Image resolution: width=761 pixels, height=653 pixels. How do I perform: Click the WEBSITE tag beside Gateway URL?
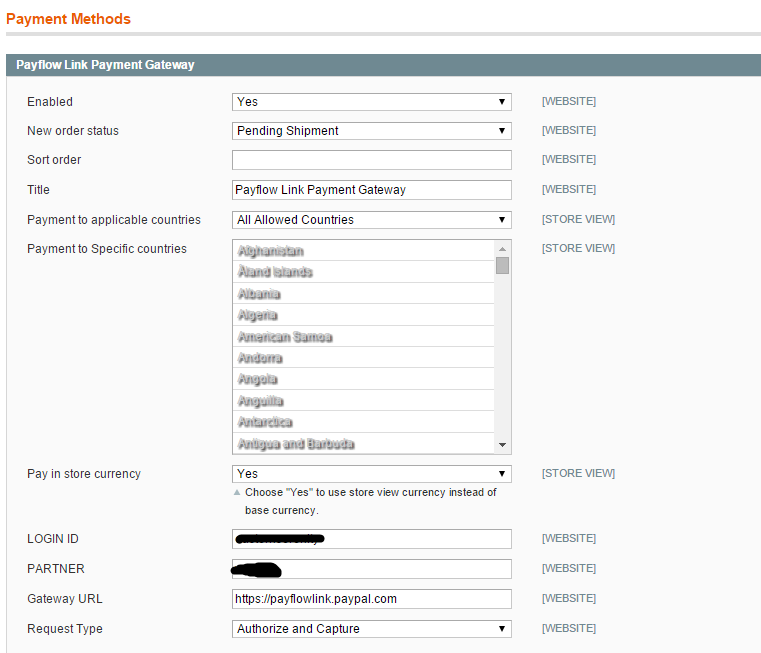point(569,599)
